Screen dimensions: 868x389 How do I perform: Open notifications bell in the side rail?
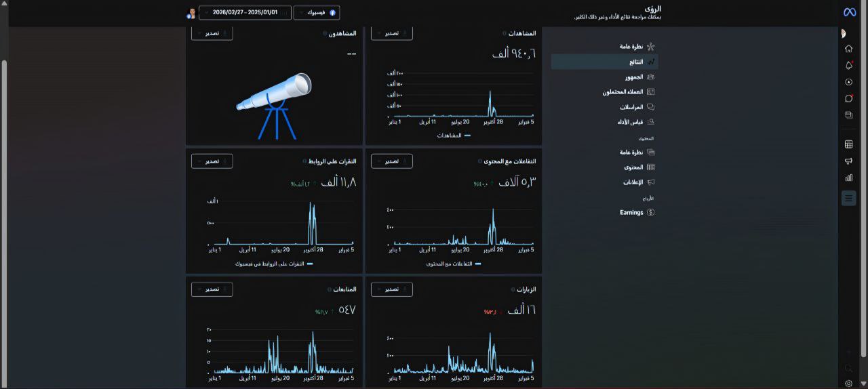tap(848, 65)
